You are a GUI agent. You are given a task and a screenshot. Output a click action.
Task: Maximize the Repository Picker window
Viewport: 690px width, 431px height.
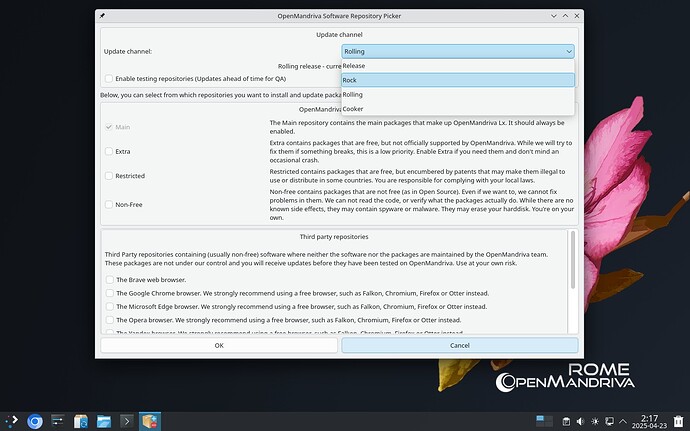565,16
